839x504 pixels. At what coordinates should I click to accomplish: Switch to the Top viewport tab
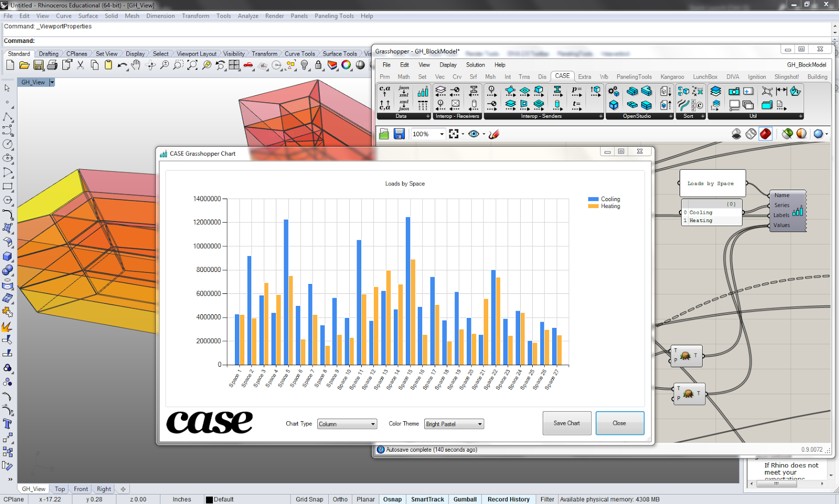(x=60, y=489)
